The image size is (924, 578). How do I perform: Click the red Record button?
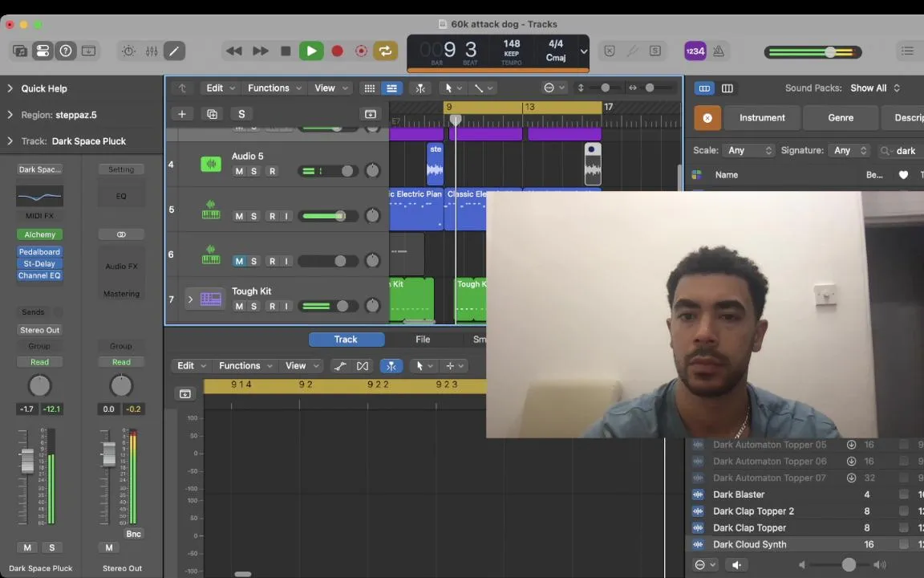tap(337, 51)
